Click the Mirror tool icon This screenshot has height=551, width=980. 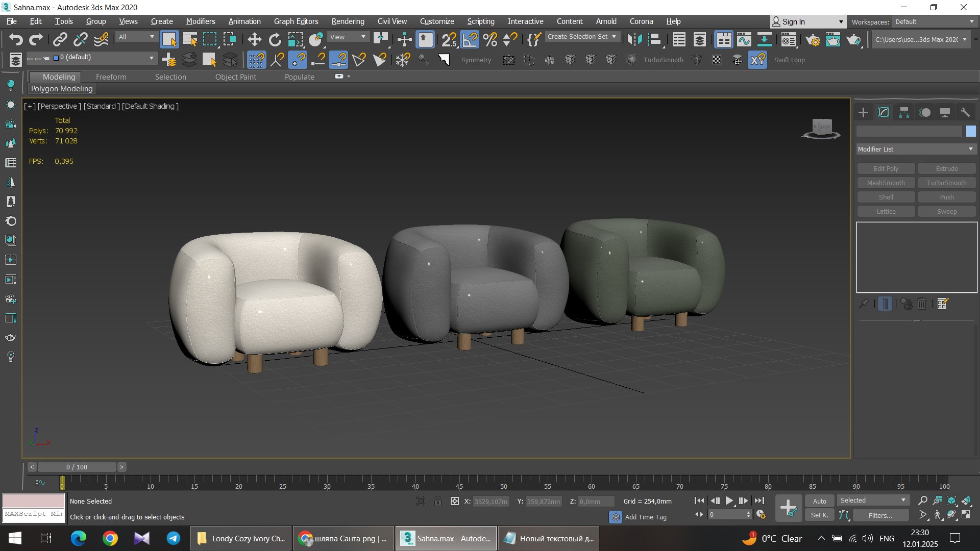[x=634, y=39]
